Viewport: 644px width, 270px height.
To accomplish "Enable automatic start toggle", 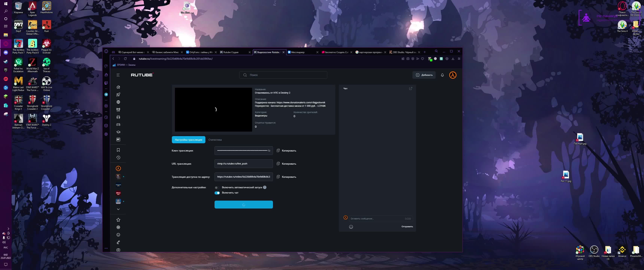I will pyautogui.click(x=217, y=188).
